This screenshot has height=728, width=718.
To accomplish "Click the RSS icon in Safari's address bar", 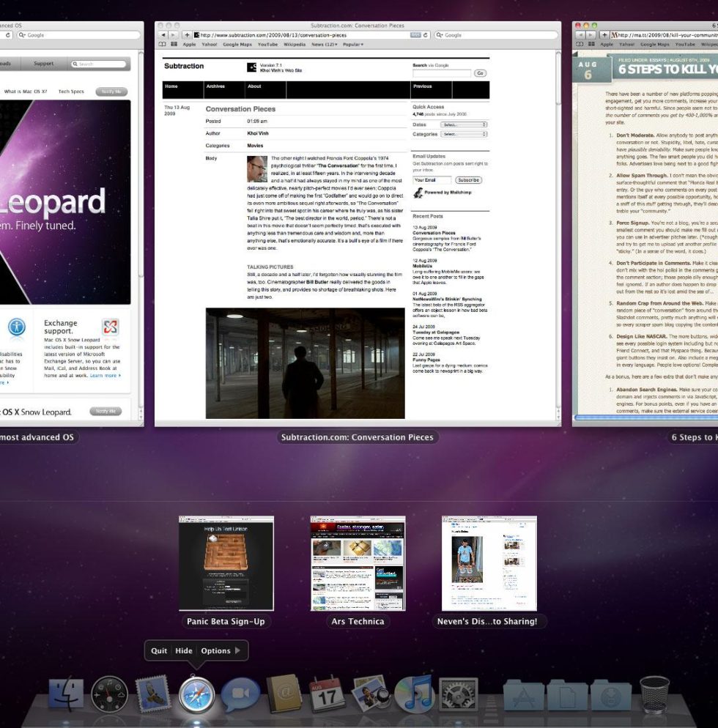I will [417, 34].
